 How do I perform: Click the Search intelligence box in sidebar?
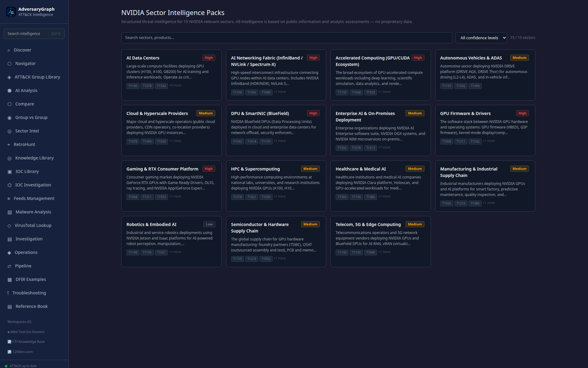coord(34,34)
